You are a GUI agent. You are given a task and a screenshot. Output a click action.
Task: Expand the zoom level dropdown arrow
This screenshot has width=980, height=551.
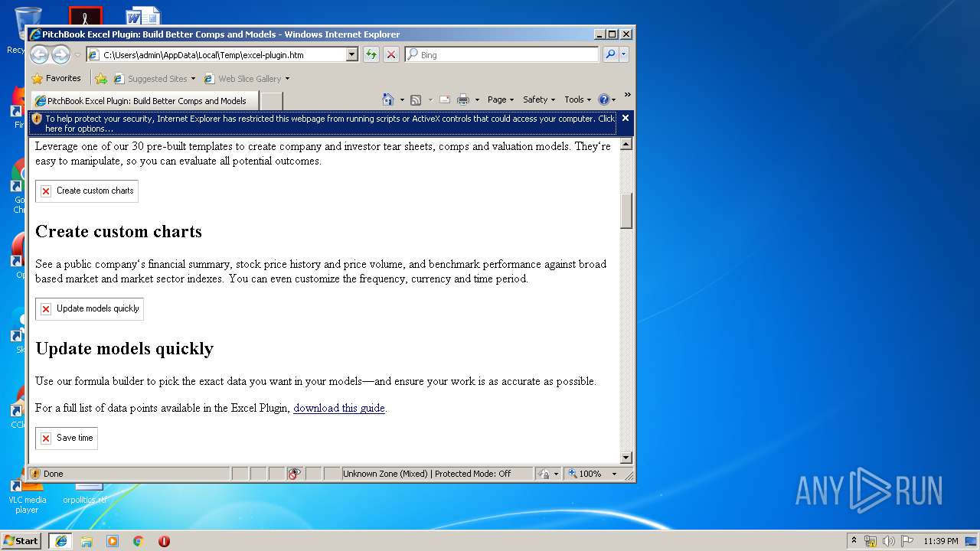click(x=614, y=474)
